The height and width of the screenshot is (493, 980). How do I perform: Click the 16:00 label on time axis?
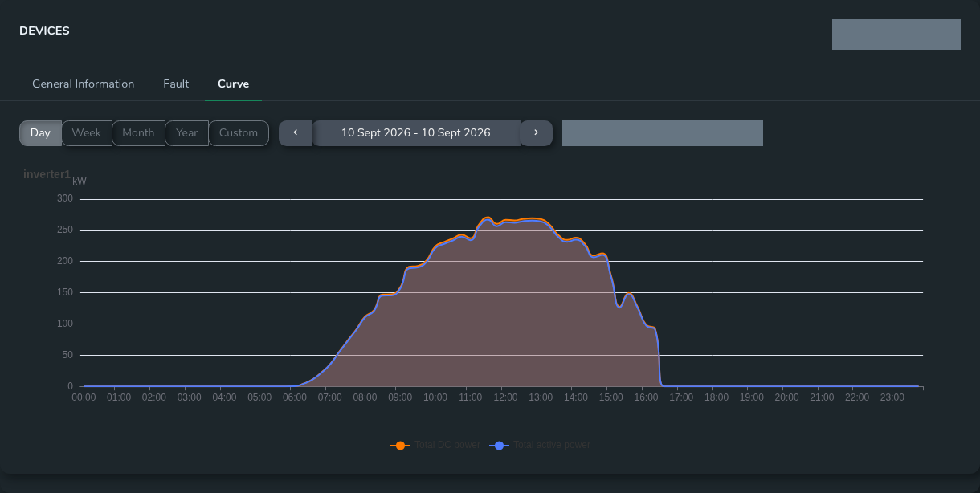point(647,397)
